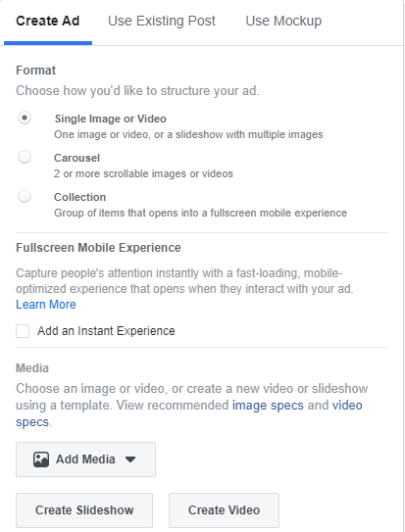Go to the Use Mockup tab
405x532 pixels.
click(x=283, y=21)
